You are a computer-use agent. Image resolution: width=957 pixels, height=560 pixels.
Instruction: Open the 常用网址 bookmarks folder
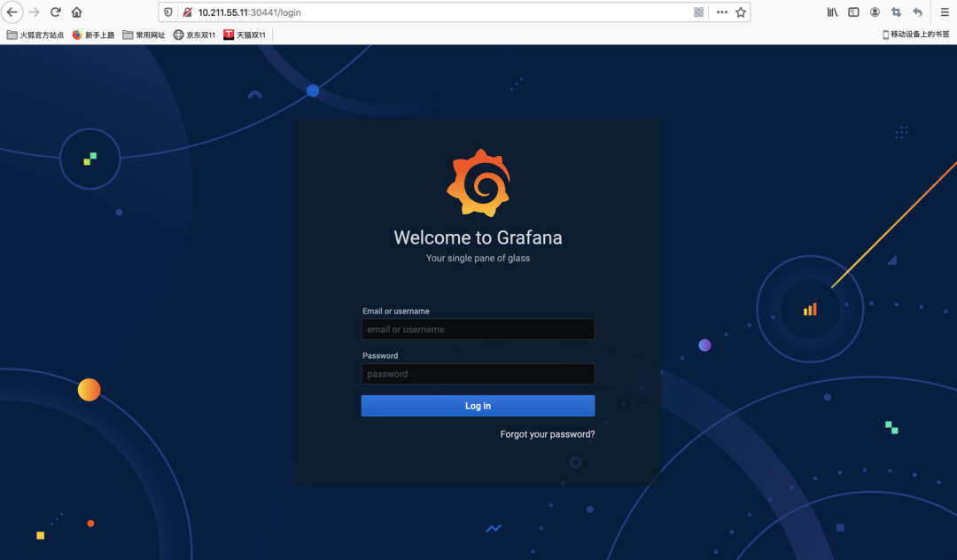144,35
